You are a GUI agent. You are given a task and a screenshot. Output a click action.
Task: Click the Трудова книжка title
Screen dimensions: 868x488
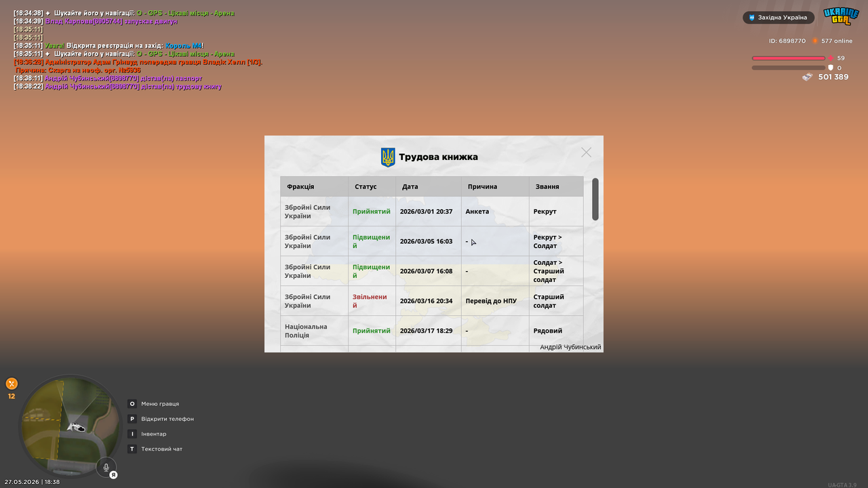click(438, 157)
